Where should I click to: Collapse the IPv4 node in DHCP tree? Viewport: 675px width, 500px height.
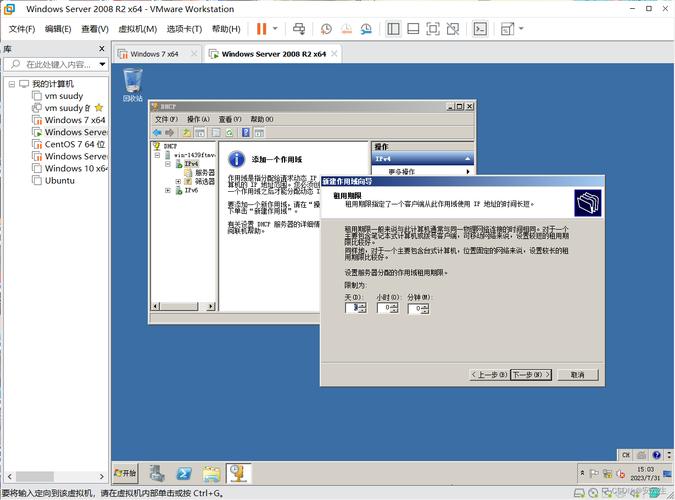[168, 164]
